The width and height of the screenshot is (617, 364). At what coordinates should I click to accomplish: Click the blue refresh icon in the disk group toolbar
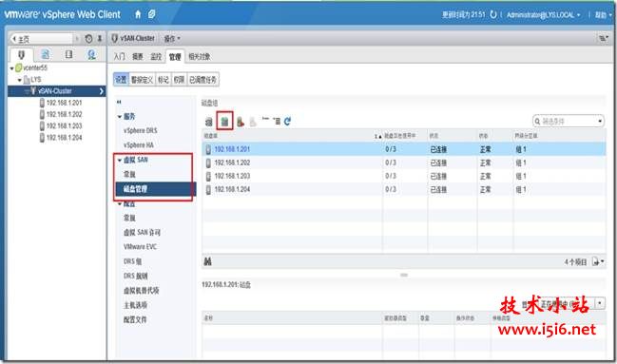click(x=287, y=122)
